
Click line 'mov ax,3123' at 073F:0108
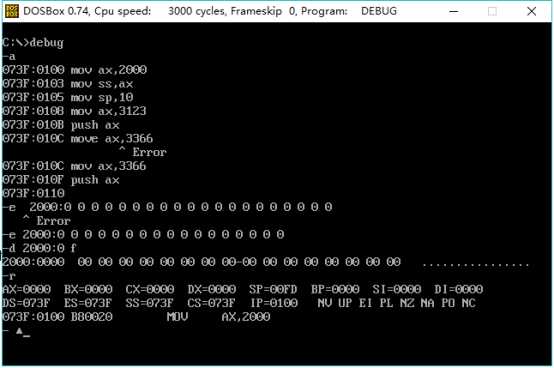coord(74,111)
